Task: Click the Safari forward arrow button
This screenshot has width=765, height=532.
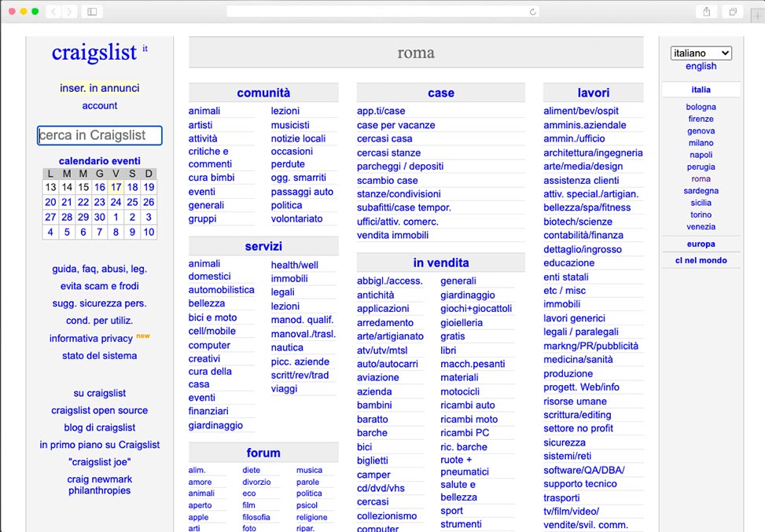Action: pyautogui.click(x=69, y=12)
